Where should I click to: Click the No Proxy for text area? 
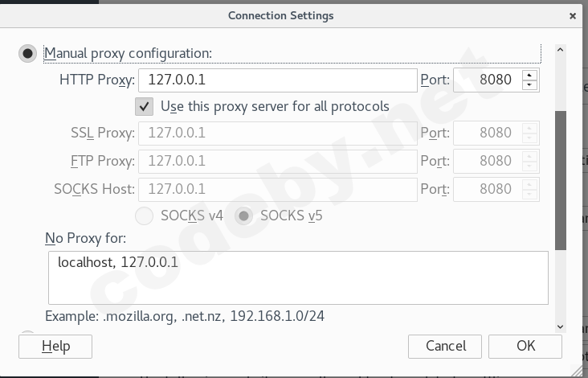[x=298, y=277]
